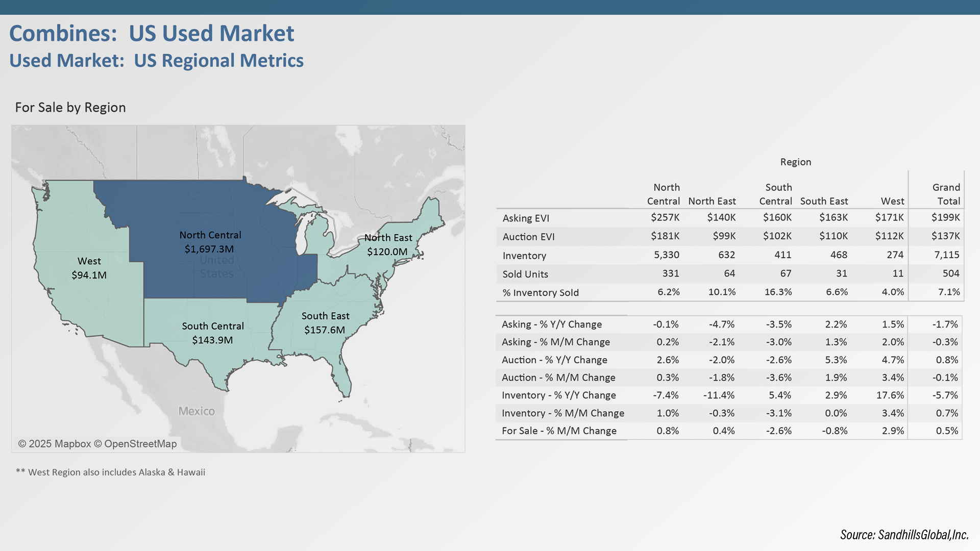Select the South East map region
The width and height of the screenshot is (980, 551).
click(325, 323)
